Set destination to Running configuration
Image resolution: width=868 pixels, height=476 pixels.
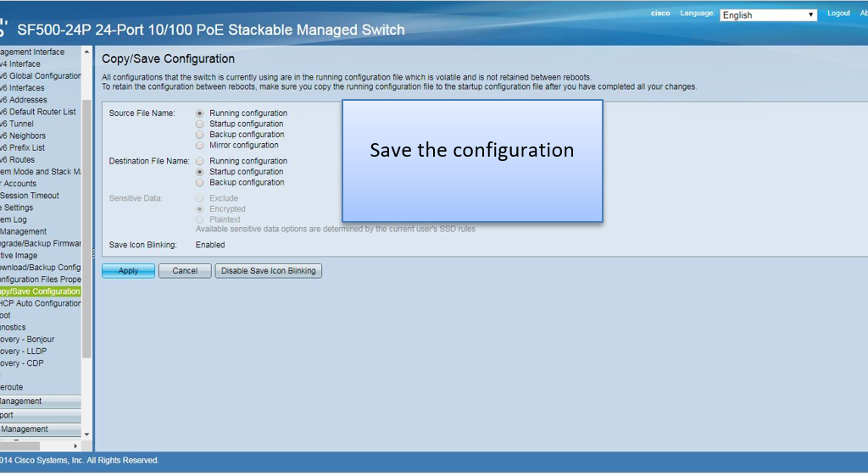click(200, 161)
